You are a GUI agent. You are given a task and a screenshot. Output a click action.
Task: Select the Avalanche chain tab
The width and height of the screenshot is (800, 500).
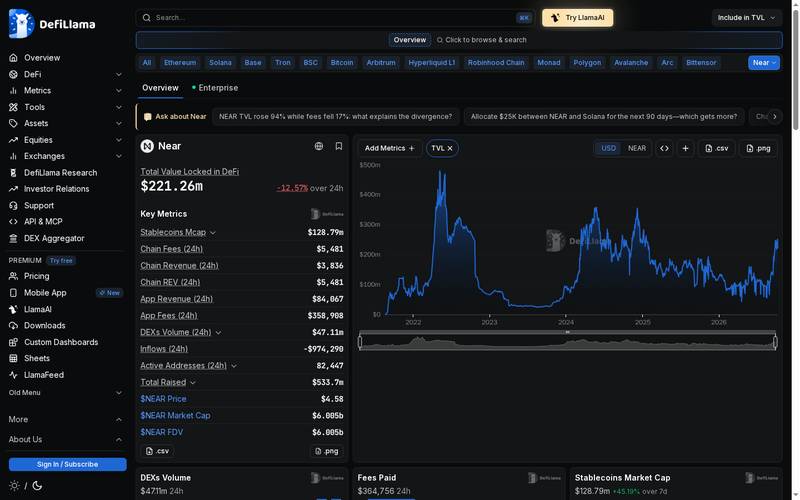click(x=631, y=63)
